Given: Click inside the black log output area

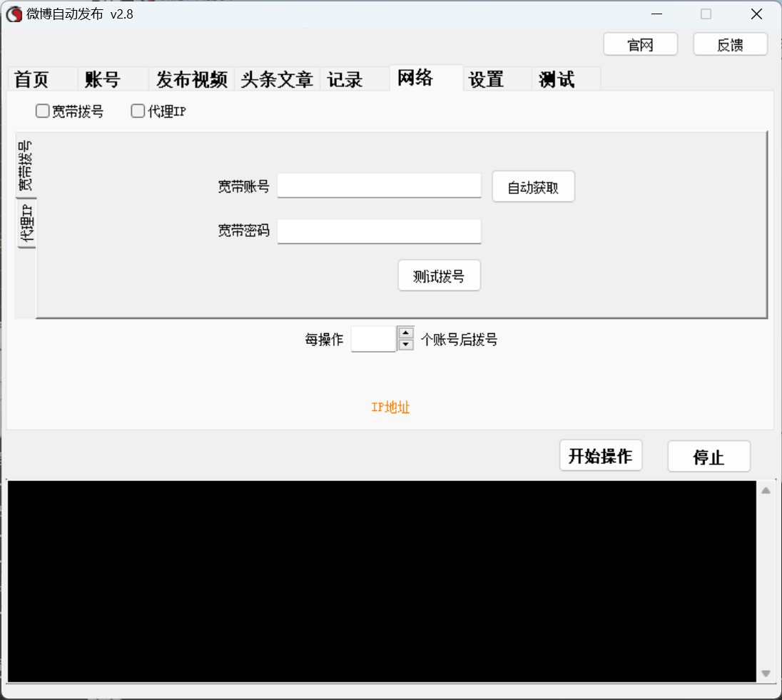Looking at the screenshot, I should pyautogui.click(x=382, y=582).
